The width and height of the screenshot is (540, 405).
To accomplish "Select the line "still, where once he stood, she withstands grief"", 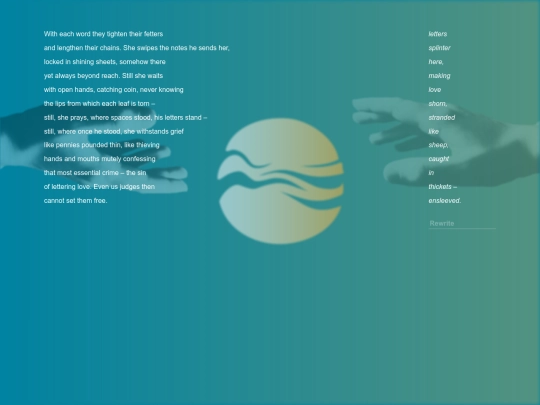I will (x=114, y=132).
